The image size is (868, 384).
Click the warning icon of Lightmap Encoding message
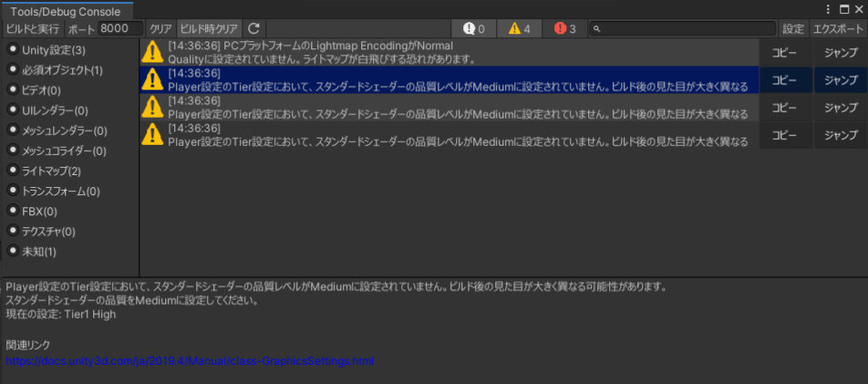tap(152, 52)
